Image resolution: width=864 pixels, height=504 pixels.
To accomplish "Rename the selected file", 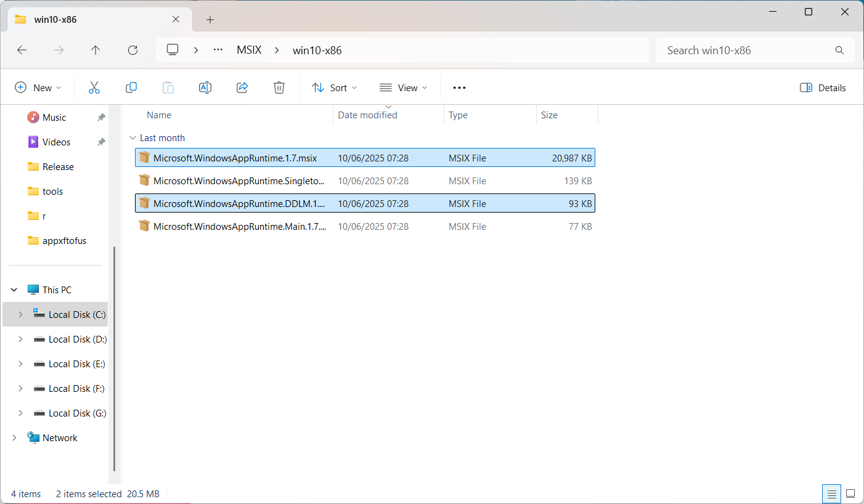I will (x=205, y=87).
